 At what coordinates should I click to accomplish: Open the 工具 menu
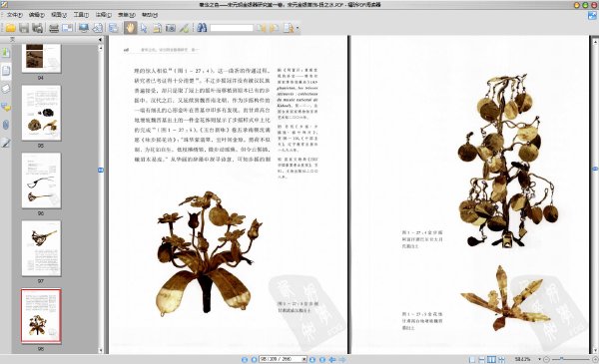pos(81,15)
